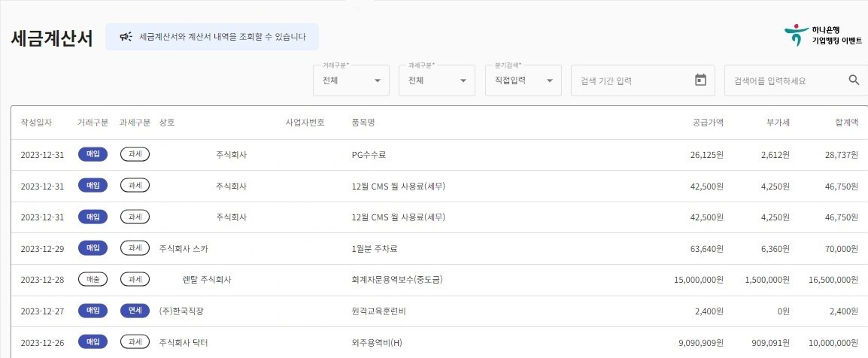Click the 매입 badge on 2023-12-29 row
Viewport: 868px width, 358px height.
click(x=93, y=247)
